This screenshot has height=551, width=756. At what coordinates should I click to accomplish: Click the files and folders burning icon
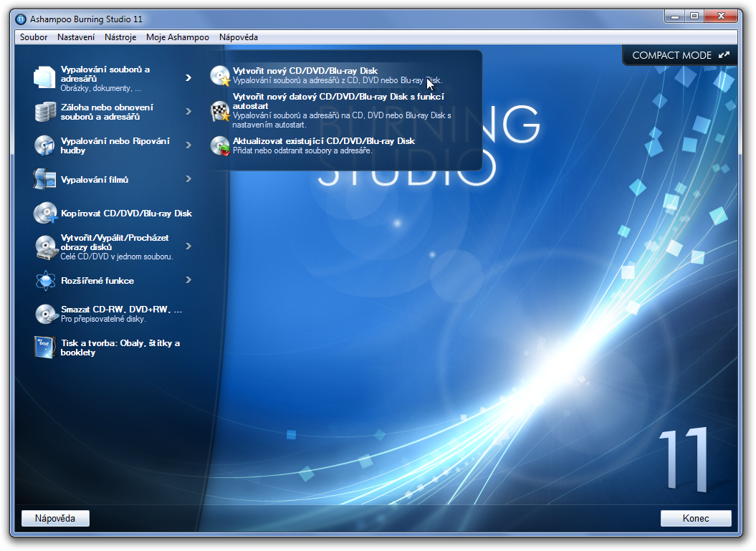[x=44, y=77]
